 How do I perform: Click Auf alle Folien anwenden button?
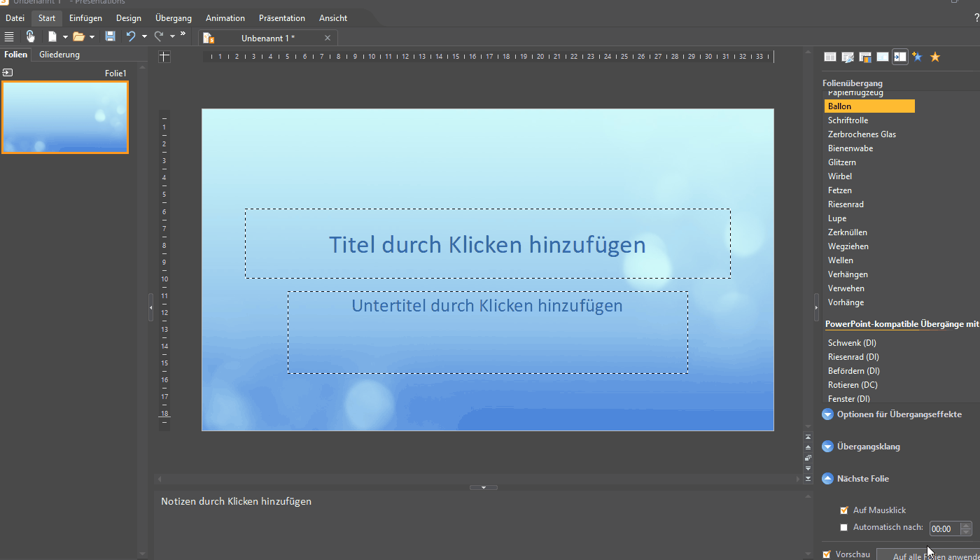927,556
